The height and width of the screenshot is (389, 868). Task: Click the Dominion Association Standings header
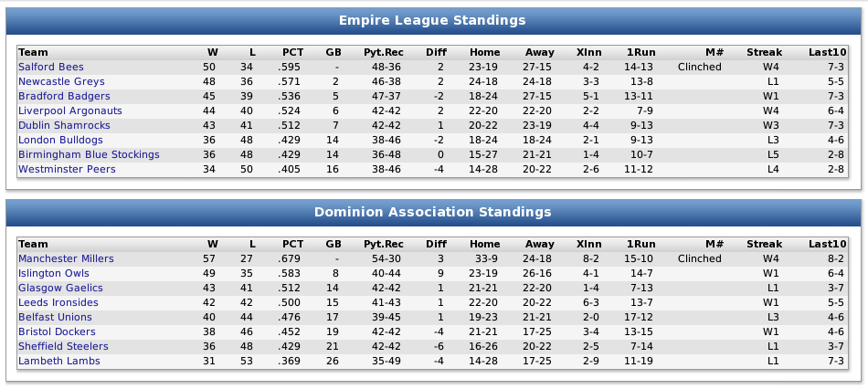432,212
